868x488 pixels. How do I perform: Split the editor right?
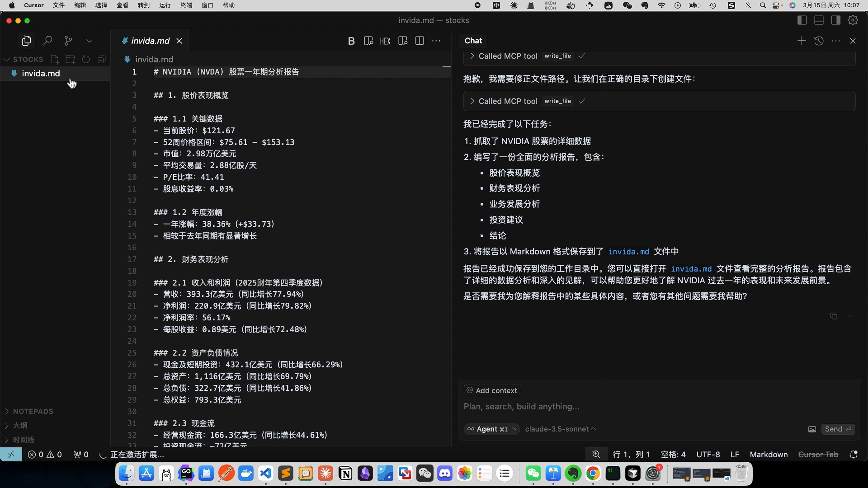(420, 41)
